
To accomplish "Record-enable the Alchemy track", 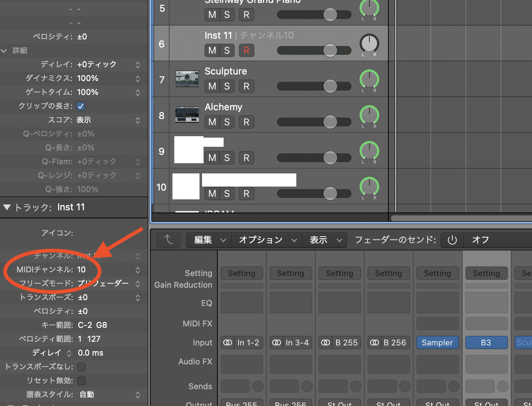I will click(x=246, y=122).
